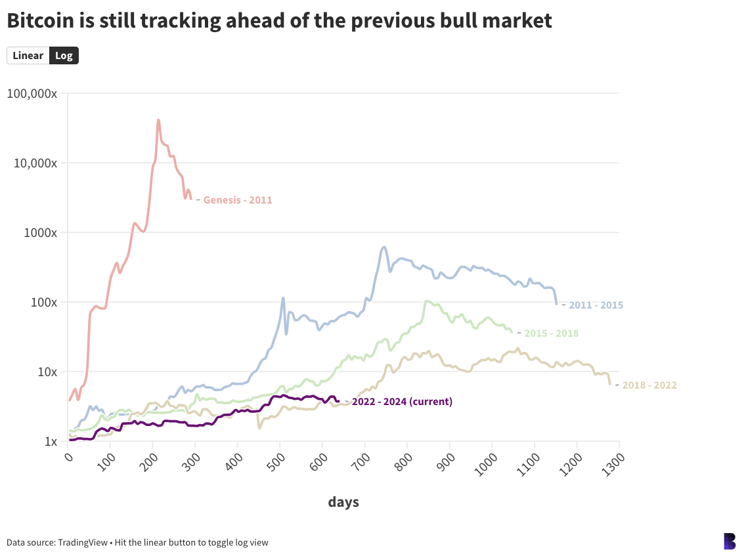Click the 2011 - 2015 series label
This screenshot has width=746, height=560.
[x=596, y=305]
